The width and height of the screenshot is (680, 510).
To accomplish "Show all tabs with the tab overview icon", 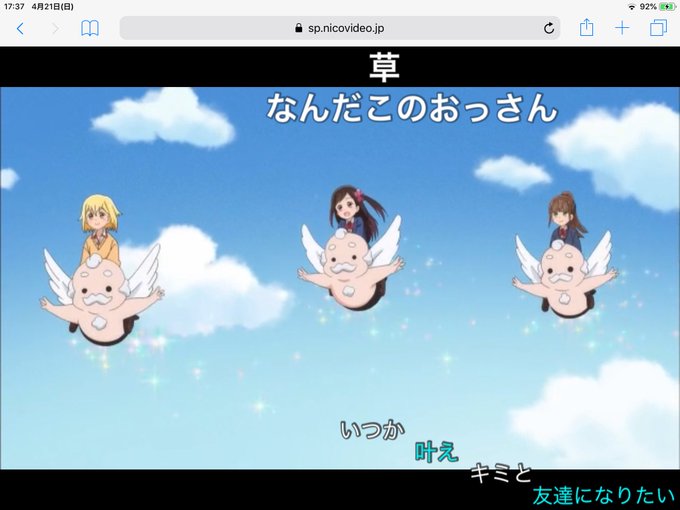I will (658, 28).
